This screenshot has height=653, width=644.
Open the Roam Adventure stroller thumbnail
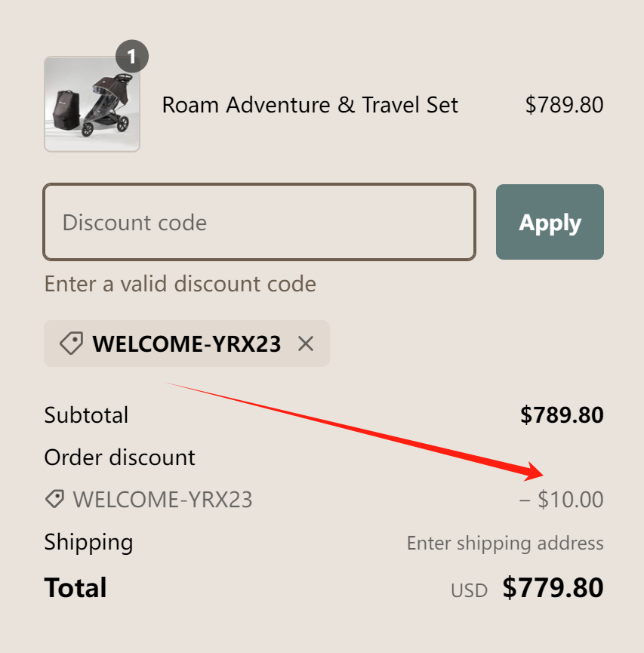[91, 104]
